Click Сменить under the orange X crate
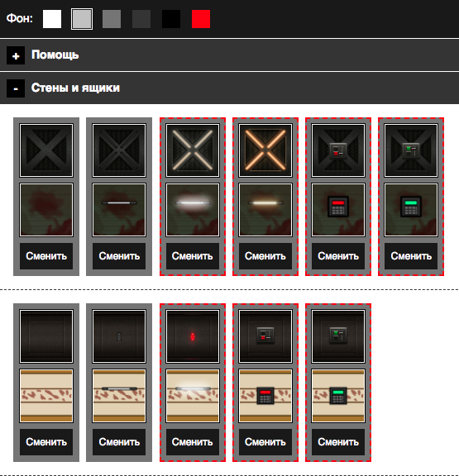The image size is (459, 476). pyautogui.click(x=265, y=256)
